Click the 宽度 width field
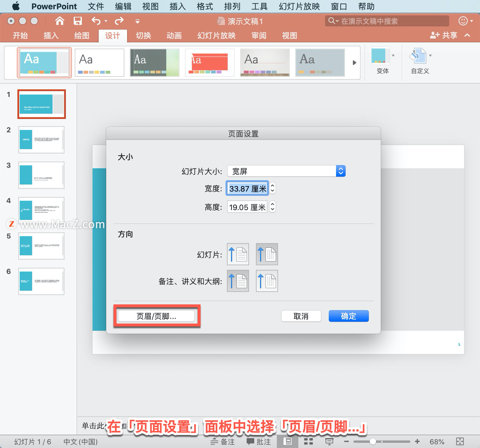 247,189
